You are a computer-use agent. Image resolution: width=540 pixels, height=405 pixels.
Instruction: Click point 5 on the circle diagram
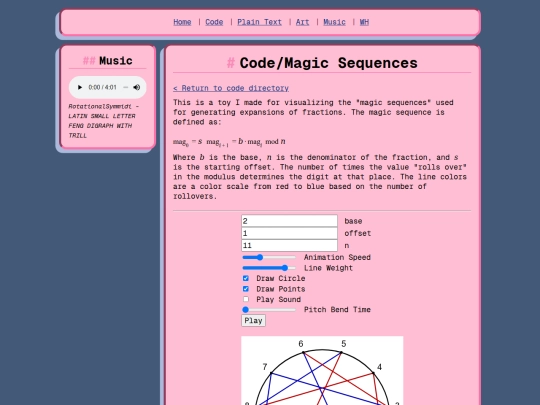click(x=341, y=352)
